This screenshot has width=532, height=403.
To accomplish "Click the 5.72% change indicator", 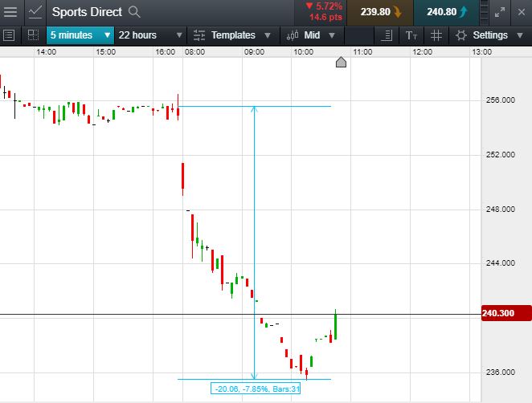I will coord(324,6).
